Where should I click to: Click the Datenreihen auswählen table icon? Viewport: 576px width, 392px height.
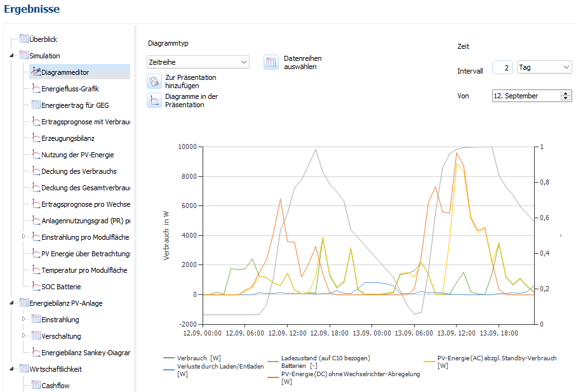click(x=271, y=62)
